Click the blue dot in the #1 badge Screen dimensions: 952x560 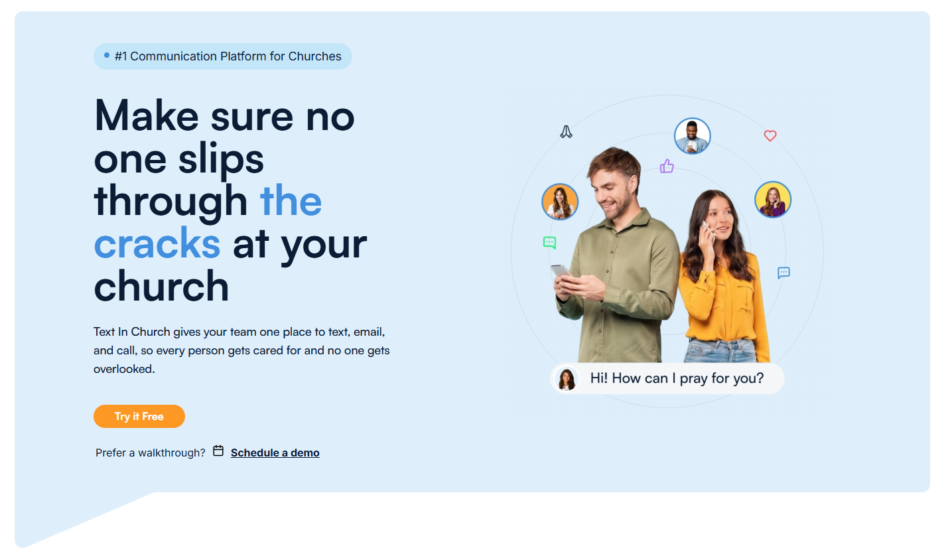pos(107,55)
